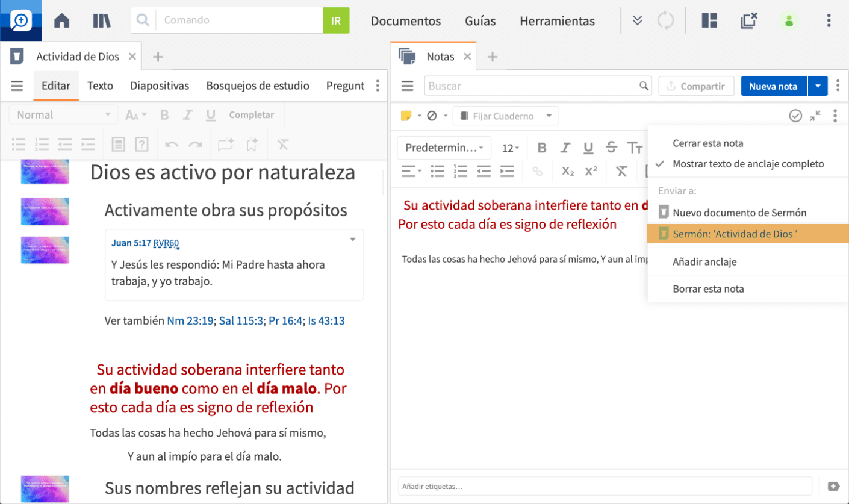This screenshot has height=504, width=849.
Task: Open the Library books icon
Action: 101,20
